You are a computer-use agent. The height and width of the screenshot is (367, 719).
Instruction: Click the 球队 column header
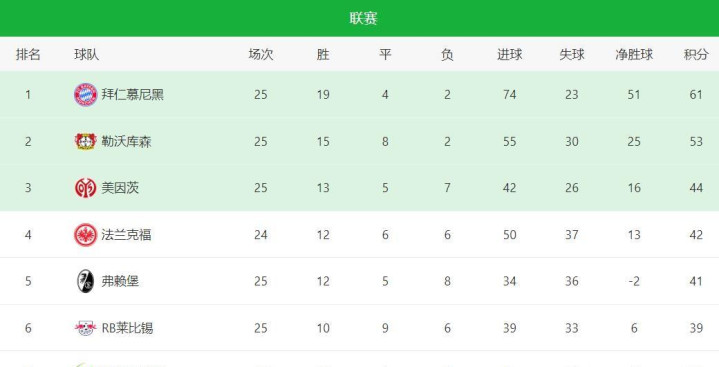(86, 55)
